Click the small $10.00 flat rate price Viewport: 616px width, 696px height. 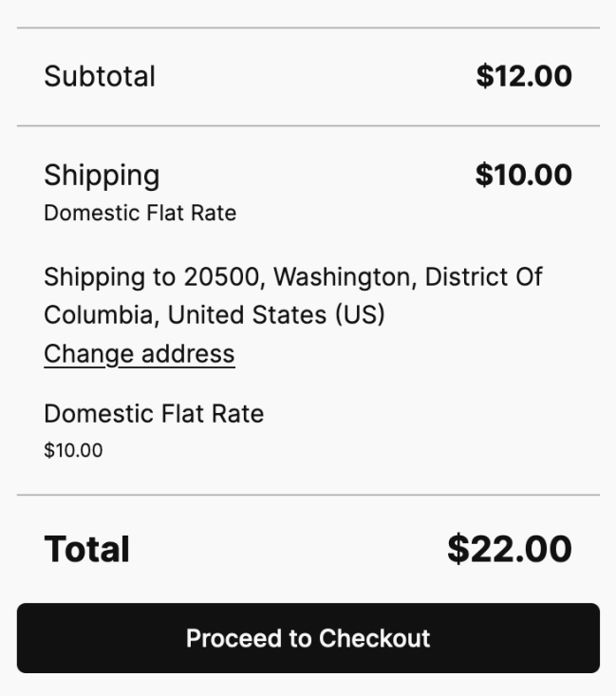[73, 451]
